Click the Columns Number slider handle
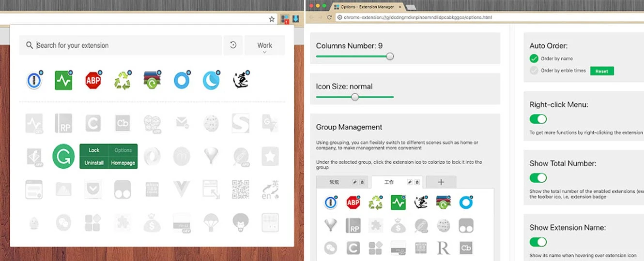 [x=390, y=56]
